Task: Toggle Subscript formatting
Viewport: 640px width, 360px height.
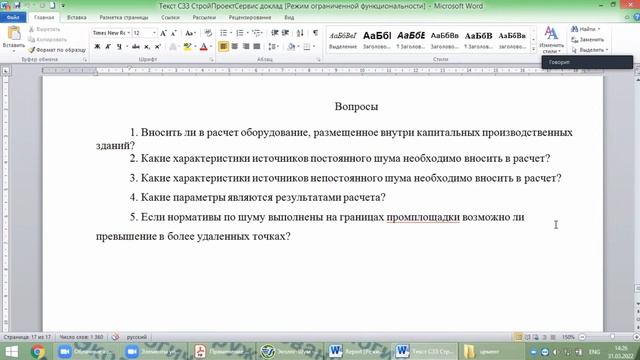Action: [x=147, y=47]
